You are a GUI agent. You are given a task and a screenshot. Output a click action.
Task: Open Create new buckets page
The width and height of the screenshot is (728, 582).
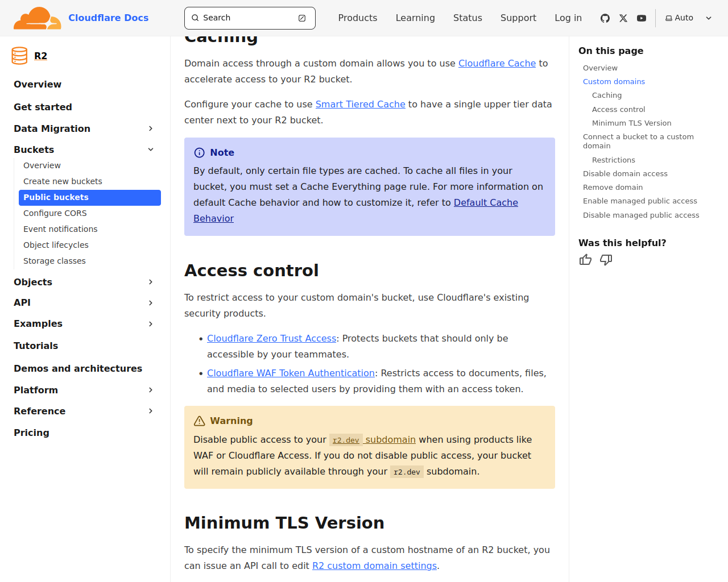point(63,181)
